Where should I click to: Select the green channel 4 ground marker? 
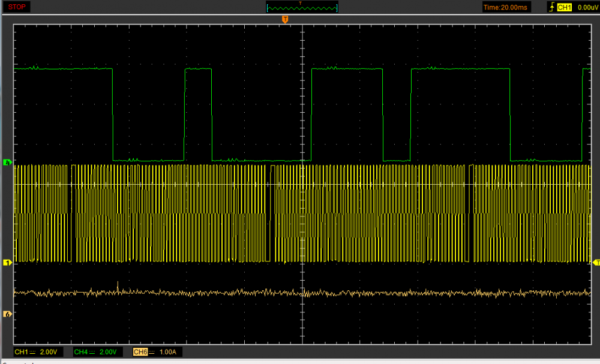pos(7,163)
